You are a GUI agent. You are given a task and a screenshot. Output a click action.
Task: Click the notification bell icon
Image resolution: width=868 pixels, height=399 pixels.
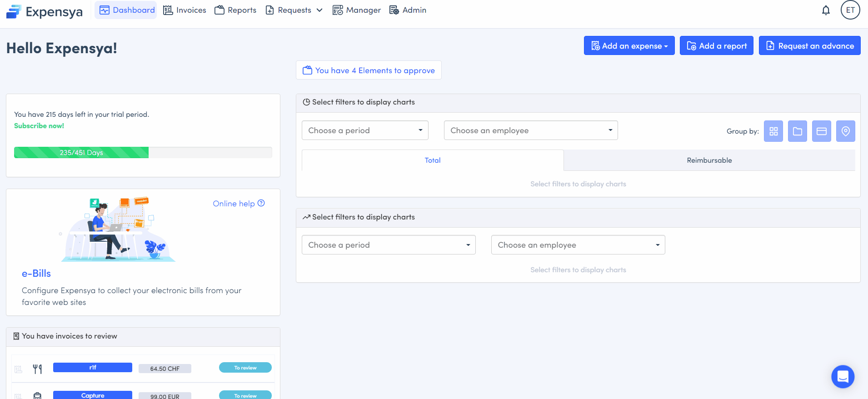point(826,10)
